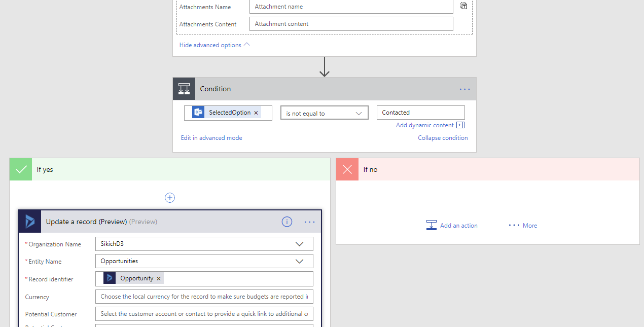Click the plus icon in If yes branch
This screenshot has height=327, width=644.
coord(169,197)
